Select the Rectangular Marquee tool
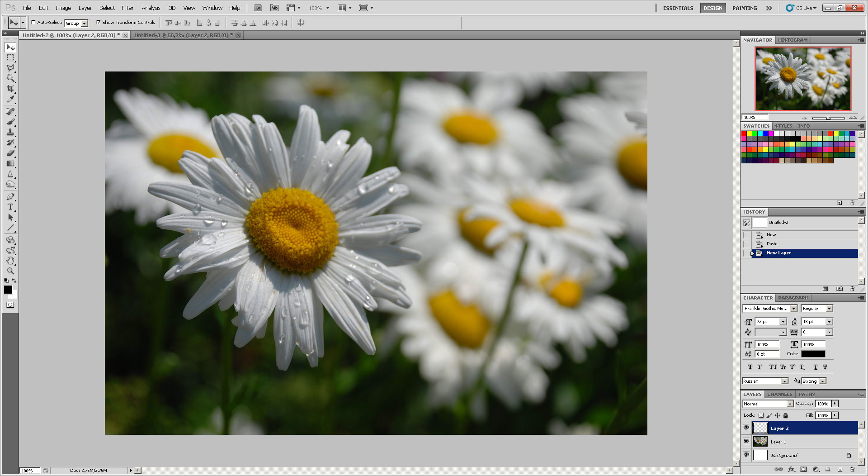 10,58
